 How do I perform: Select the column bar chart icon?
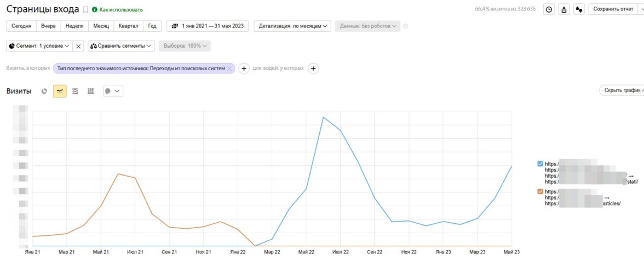point(90,91)
